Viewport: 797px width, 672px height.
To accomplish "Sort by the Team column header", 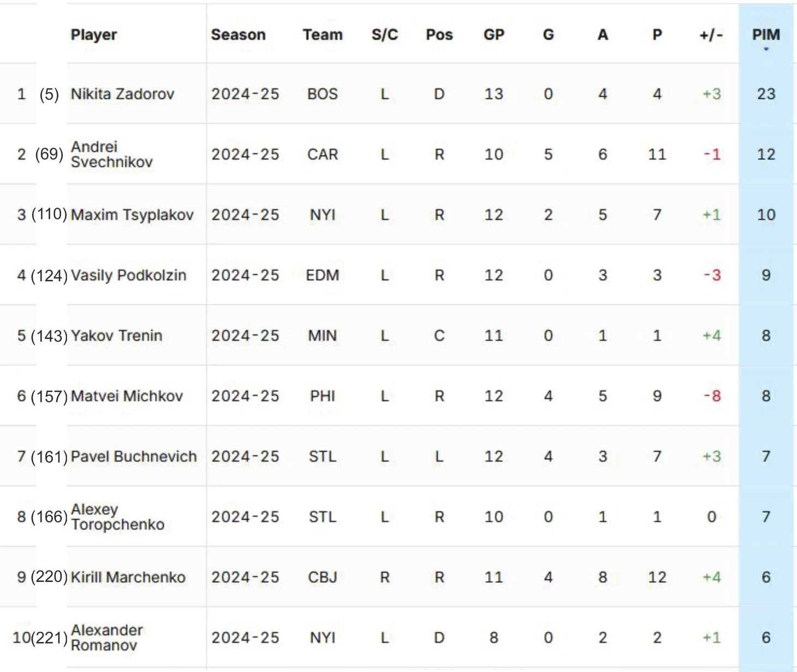I will [323, 34].
